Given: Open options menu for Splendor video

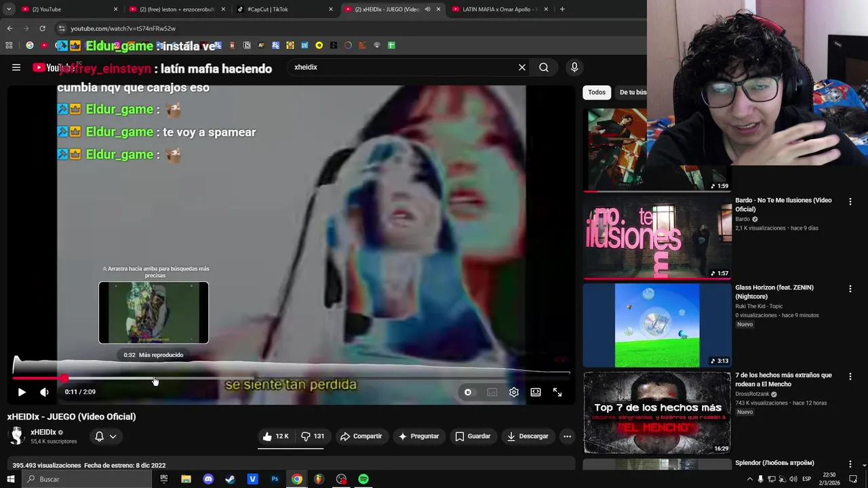Looking at the screenshot, I should coord(850,464).
